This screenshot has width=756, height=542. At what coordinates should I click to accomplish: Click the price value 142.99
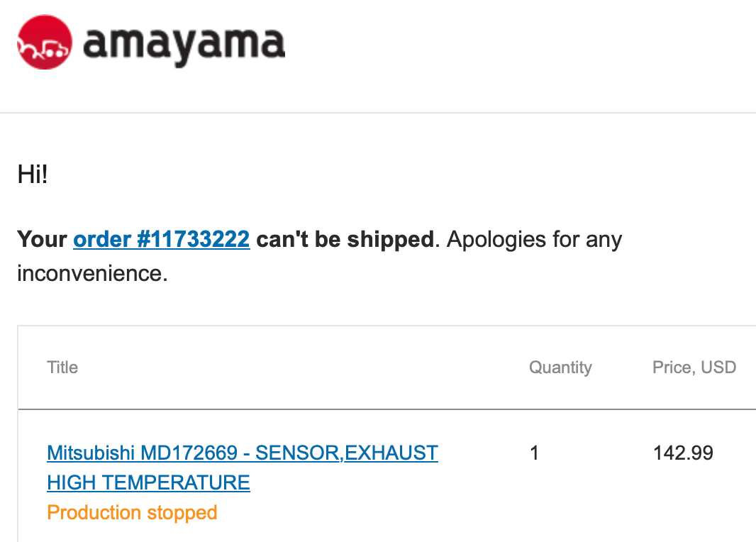pos(683,453)
